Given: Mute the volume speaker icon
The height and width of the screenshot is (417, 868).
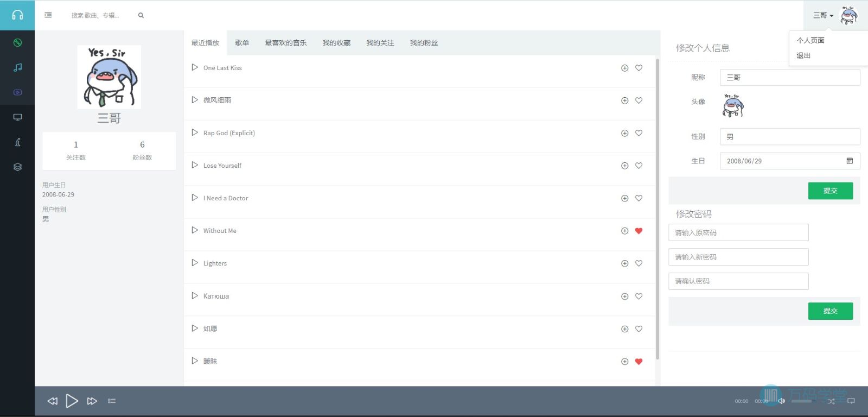Looking at the screenshot, I should coord(782,401).
